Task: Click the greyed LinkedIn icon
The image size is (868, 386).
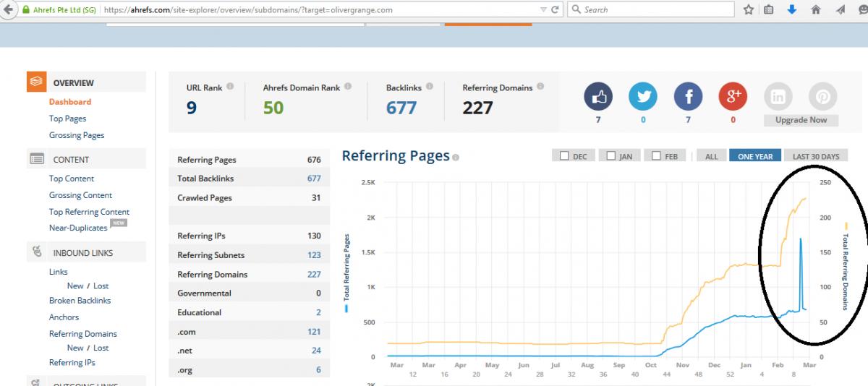Action: 778,97
